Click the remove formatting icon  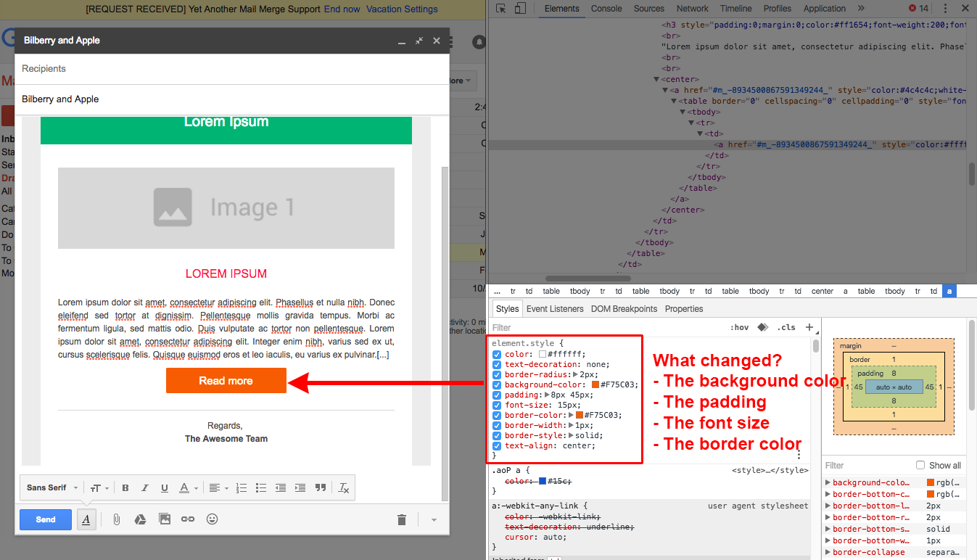(x=345, y=488)
